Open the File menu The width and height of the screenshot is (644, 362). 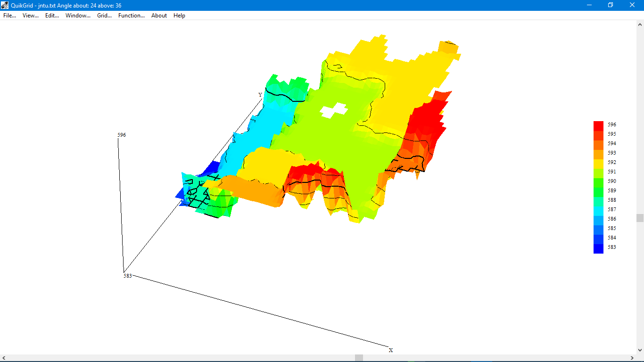click(x=9, y=16)
